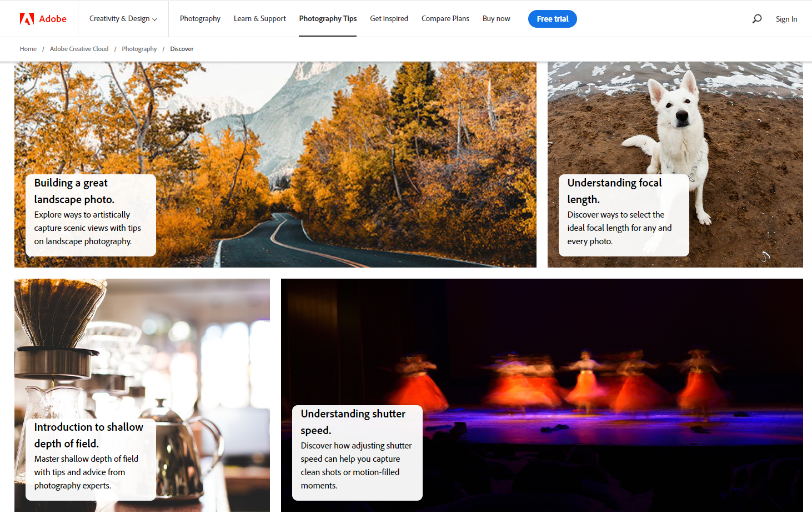Open the search magnifier icon
This screenshot has height=519, width=812.
coord(756,18)
